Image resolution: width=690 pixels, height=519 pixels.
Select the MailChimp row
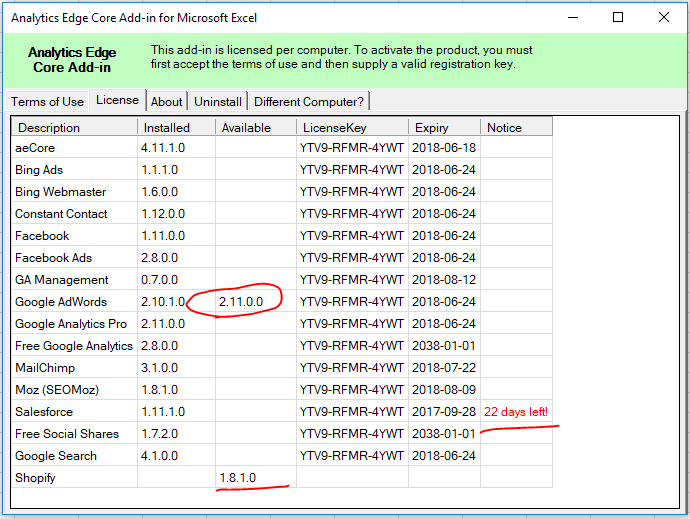pyautogui.click(x=282, y=368)
